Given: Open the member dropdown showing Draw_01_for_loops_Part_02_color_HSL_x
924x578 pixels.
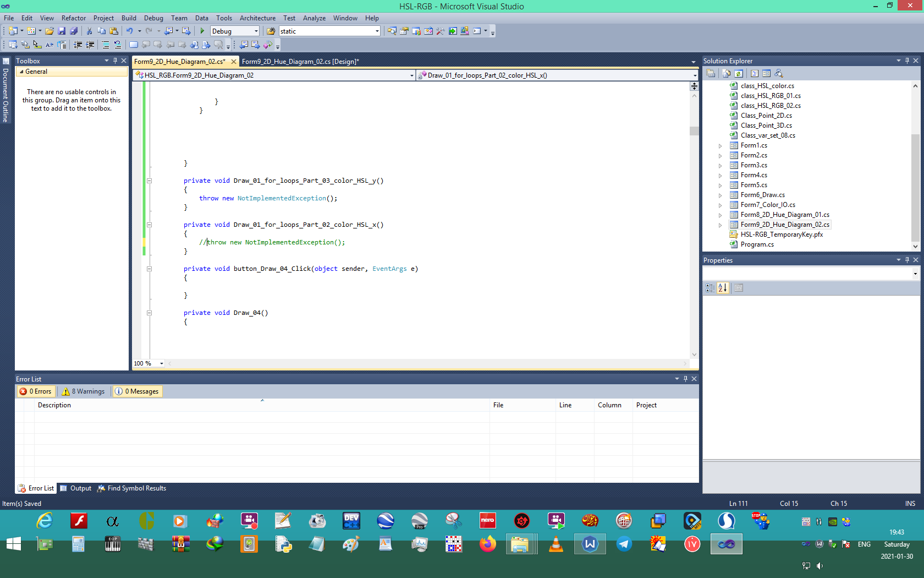Looking at the screenshot, I should tap(695, 75).
